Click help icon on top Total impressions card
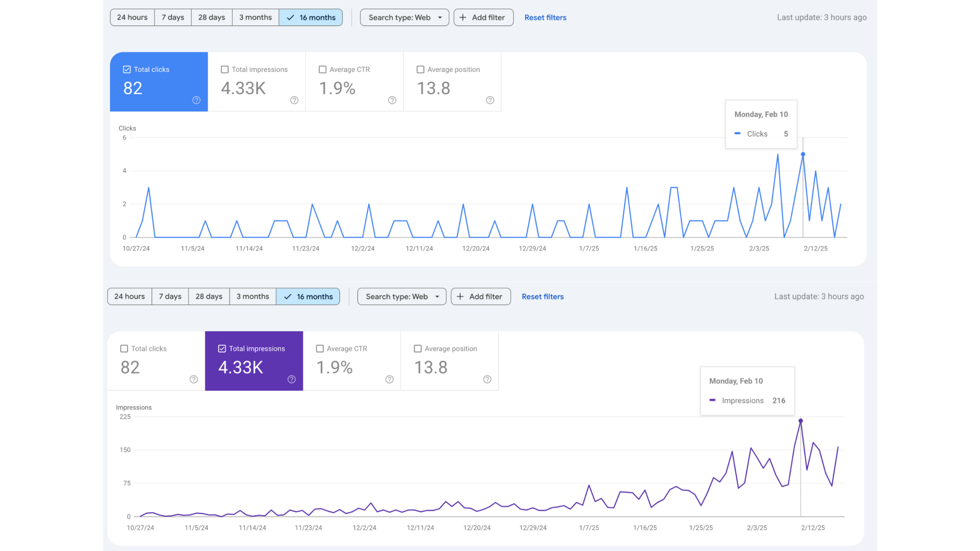This screenshot has height=551, width=980. [294, 100]
